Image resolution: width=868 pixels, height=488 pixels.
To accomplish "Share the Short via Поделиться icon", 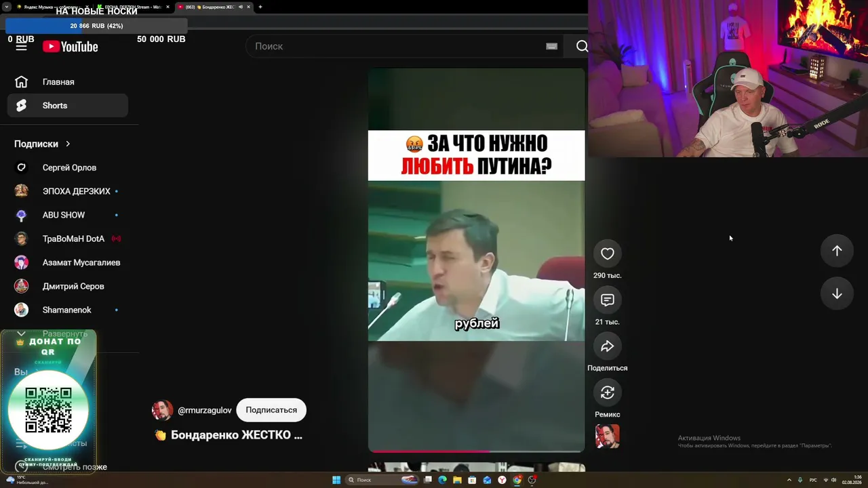I will click(608, 346).
